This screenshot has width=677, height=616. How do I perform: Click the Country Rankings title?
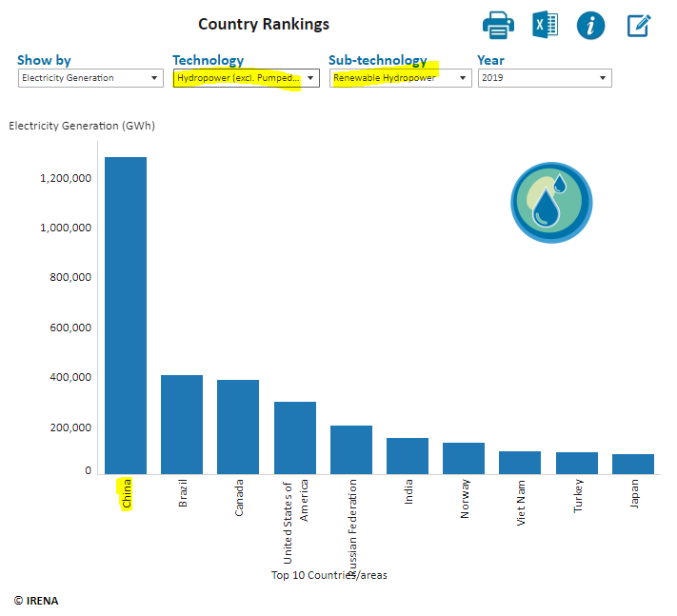[x=264, y=24]
